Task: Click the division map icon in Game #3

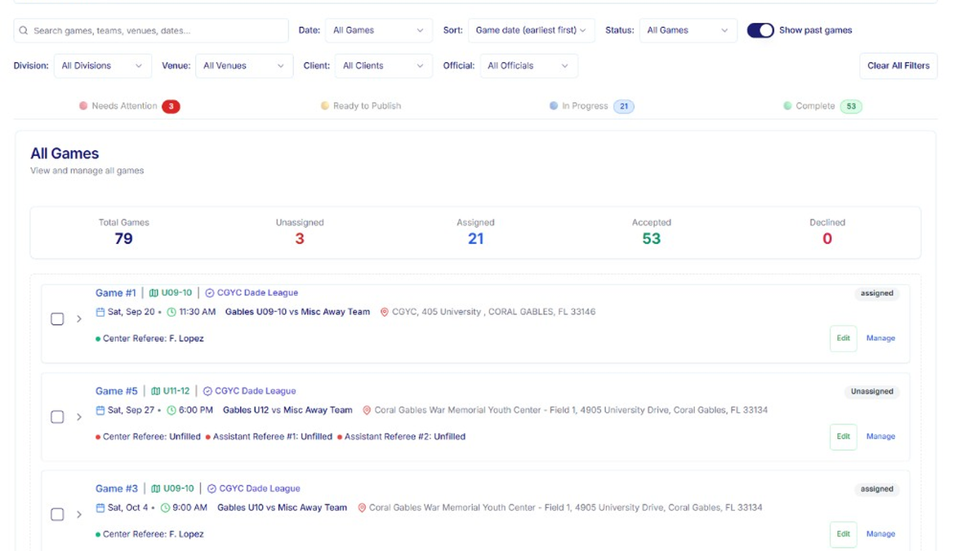Action: click(x=154, y=489)
